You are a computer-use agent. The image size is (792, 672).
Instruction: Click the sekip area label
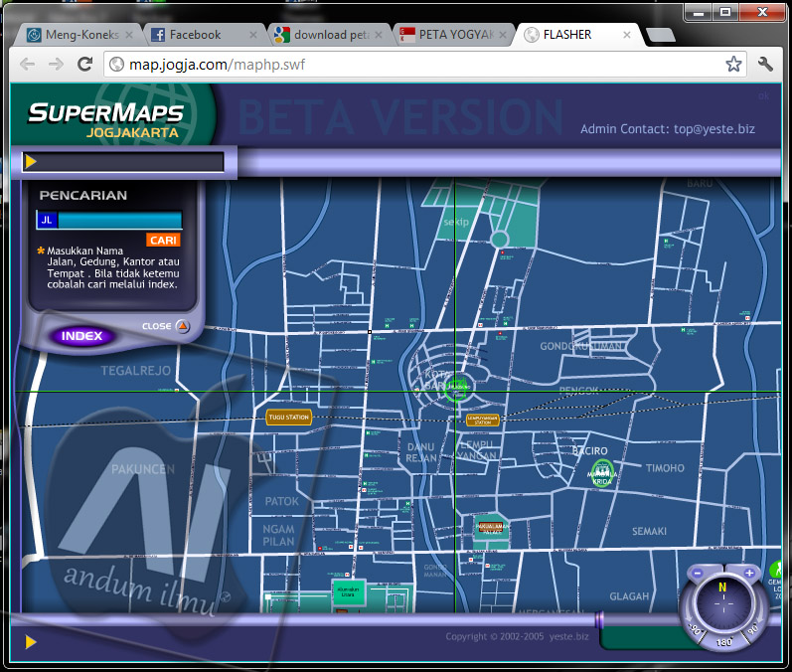456,222
